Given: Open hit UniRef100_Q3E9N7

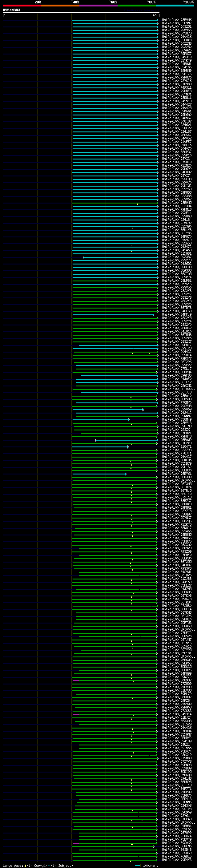Looking at the screenshot, I should pyautogui.click(x=176, y=23).
